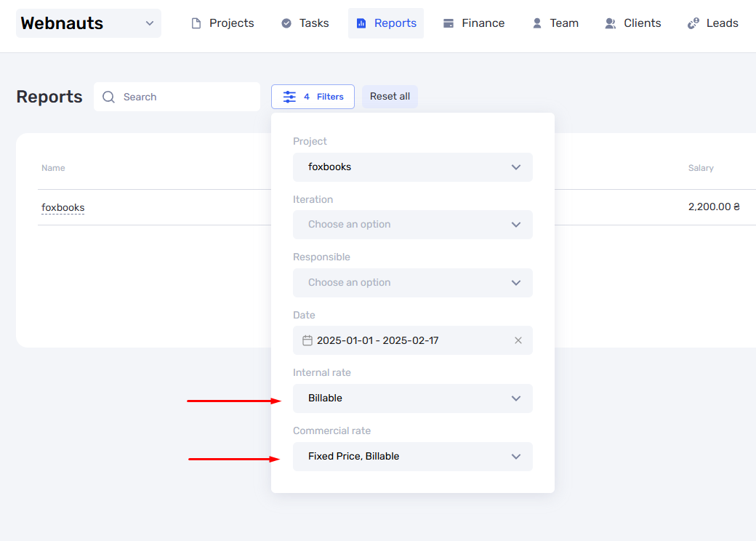Screen dimensions: 756x541
Task: Click the Reset all button
Action: tap(390, 97)
